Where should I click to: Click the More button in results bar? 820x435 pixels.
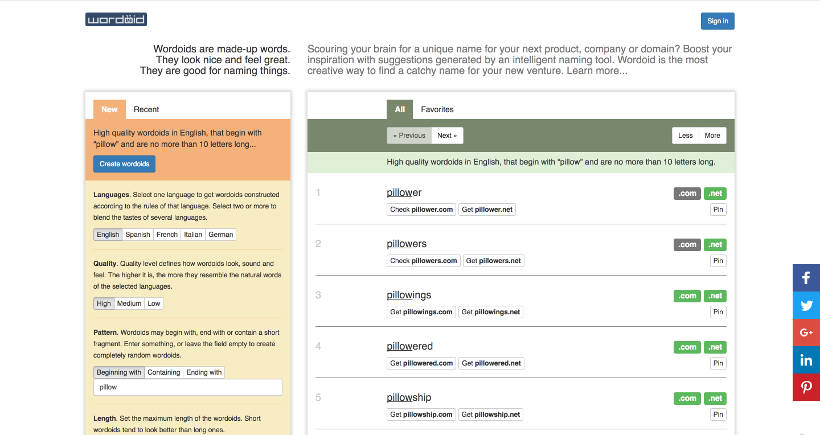point(712,135)
